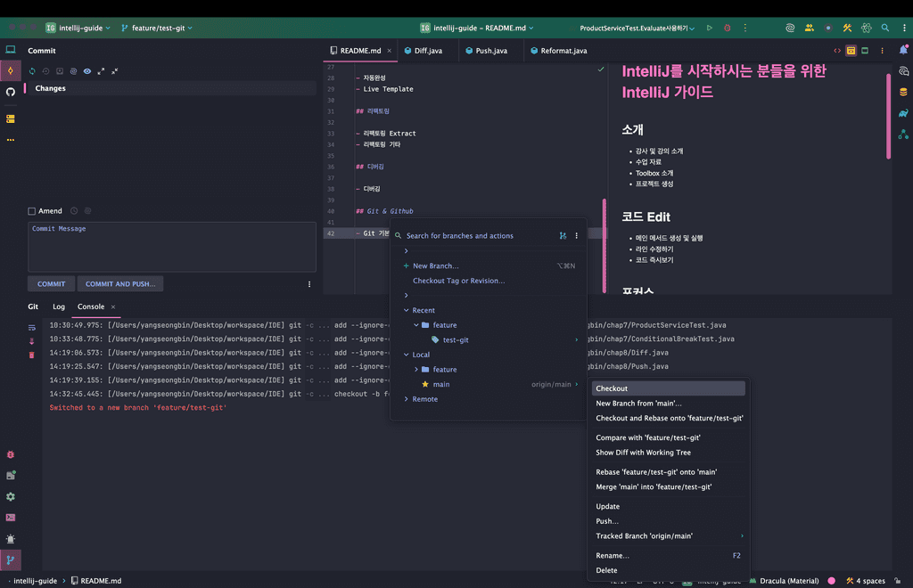Select Checkout from the branch context menu
Image resolution: width=913 pixels, height=588 pixels.
coord(612,388)
